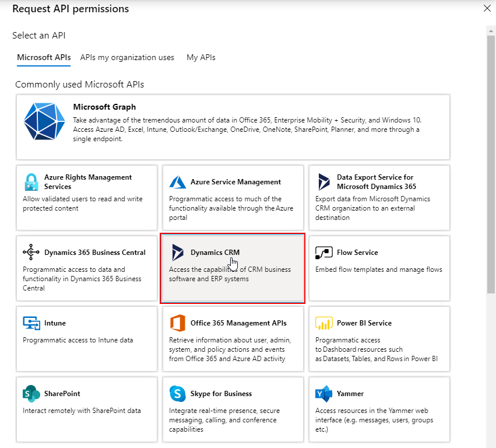Click the Dynamics 365 Business Central icon
496x448 pixels.
tap(31, 252)
